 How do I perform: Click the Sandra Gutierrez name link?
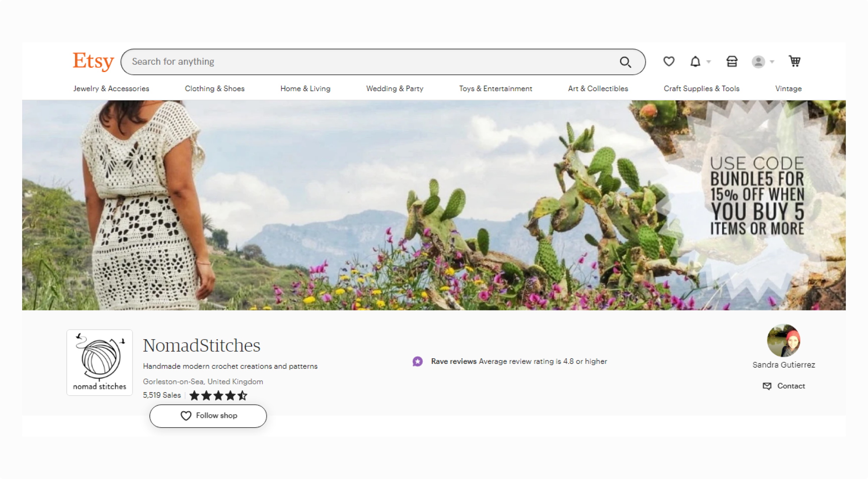coord(783,365)
